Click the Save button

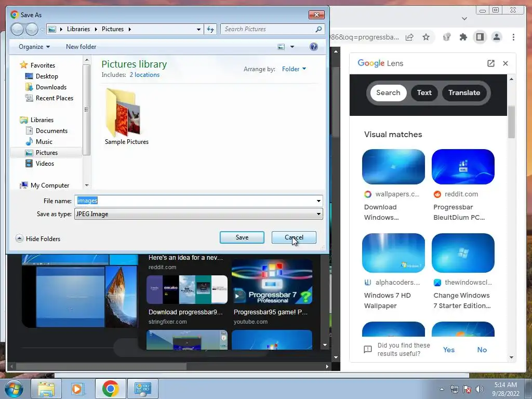tap(242, 237)
